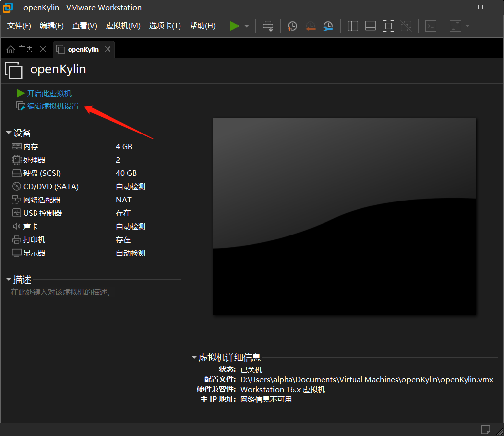Click the 网络信息不可用 IP address text
The height and width of the screenshot is (436, 504).
266,400
